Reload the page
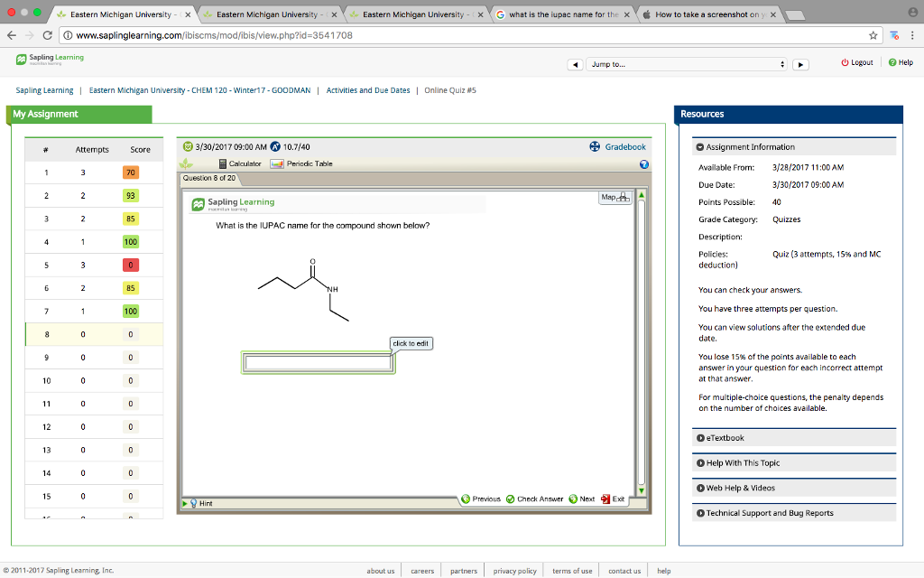 coord(48,35)
